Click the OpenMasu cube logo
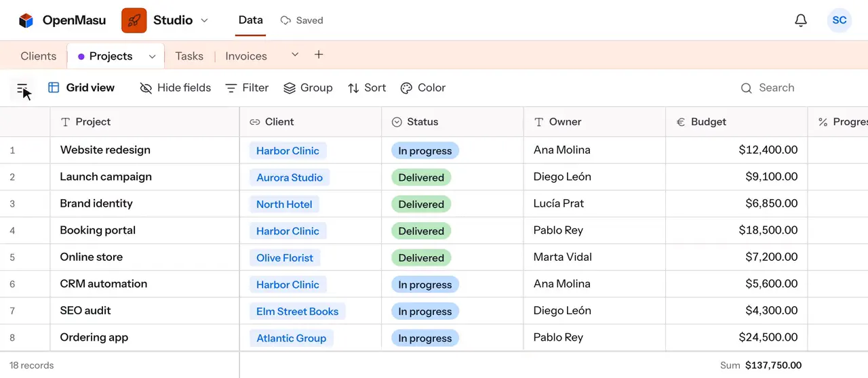 (26, 20)
